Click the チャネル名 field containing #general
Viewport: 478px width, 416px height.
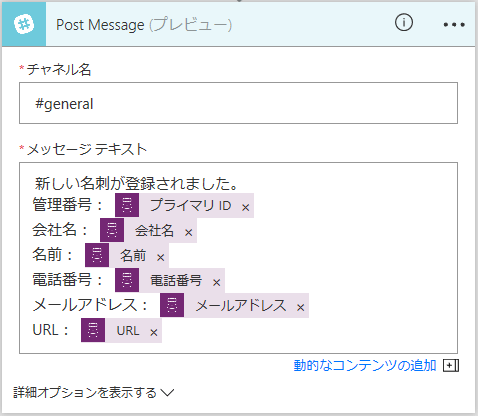[238, 103]
